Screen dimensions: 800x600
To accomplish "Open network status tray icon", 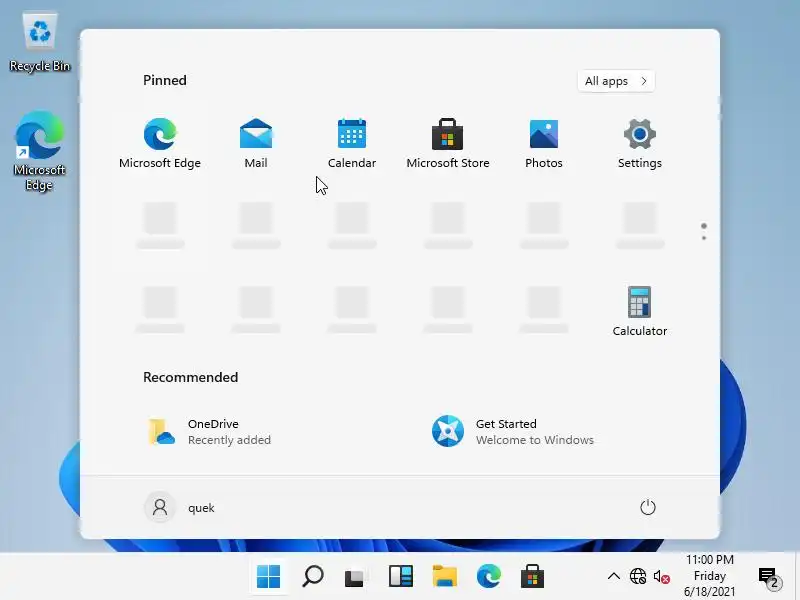I will [638, 577].
